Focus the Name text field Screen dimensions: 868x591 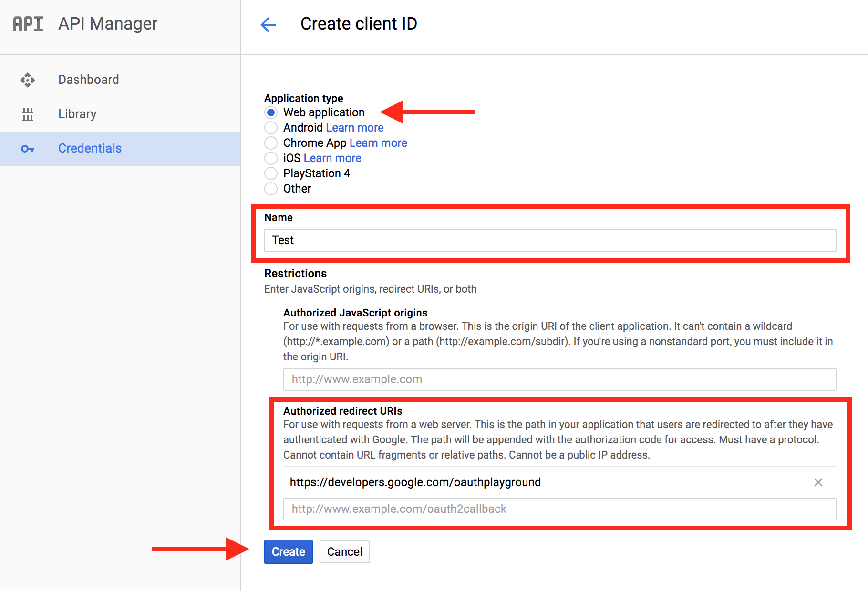coord(550,240)
